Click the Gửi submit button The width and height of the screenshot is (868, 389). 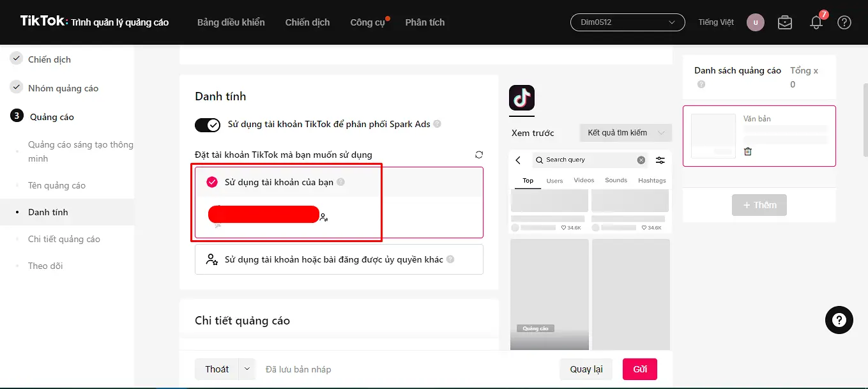pos(640,369)
